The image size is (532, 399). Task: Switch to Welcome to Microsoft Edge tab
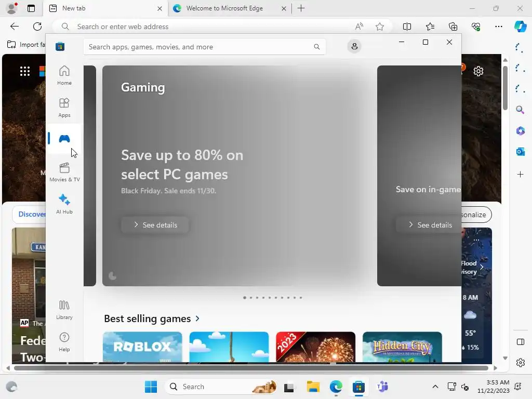229,8
